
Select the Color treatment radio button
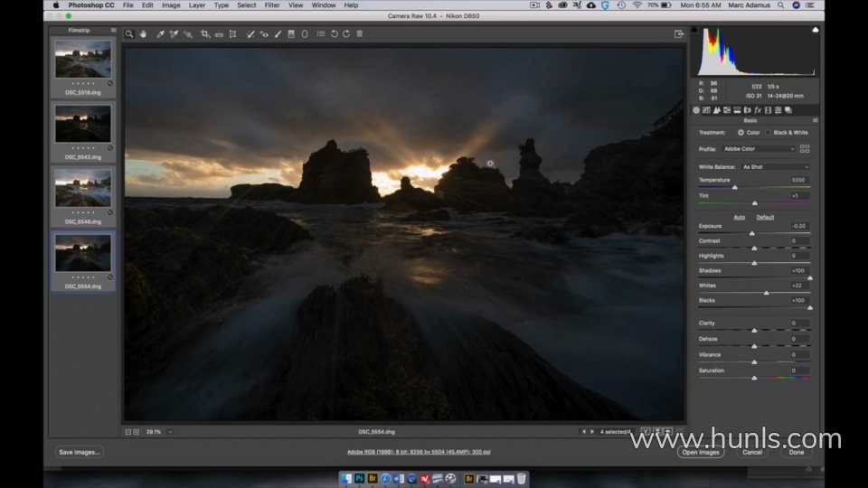pyautogui.click(x=741, y=133)
